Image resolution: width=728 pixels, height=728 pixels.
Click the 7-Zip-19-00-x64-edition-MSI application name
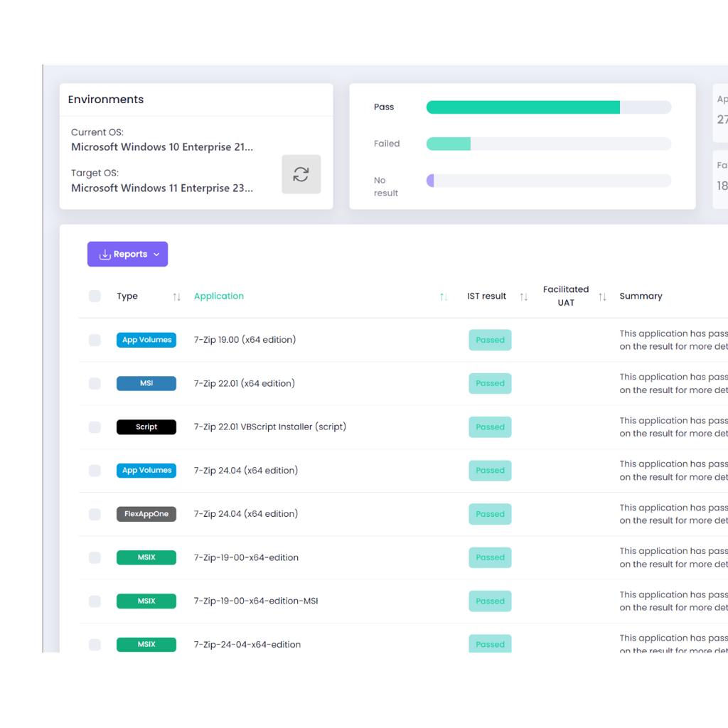point(256,601)
